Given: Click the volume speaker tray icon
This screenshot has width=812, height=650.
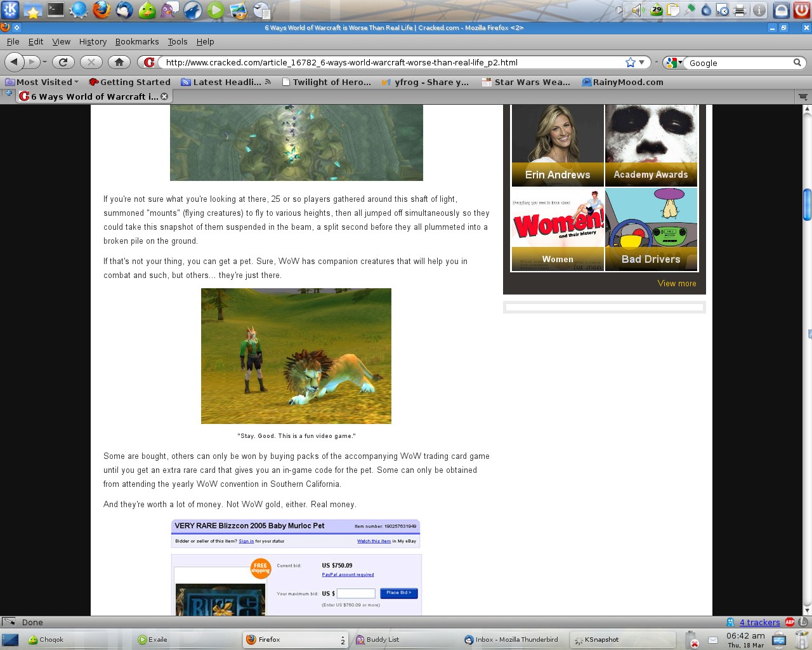Looking at the screenshot, I should coord(639,10).
